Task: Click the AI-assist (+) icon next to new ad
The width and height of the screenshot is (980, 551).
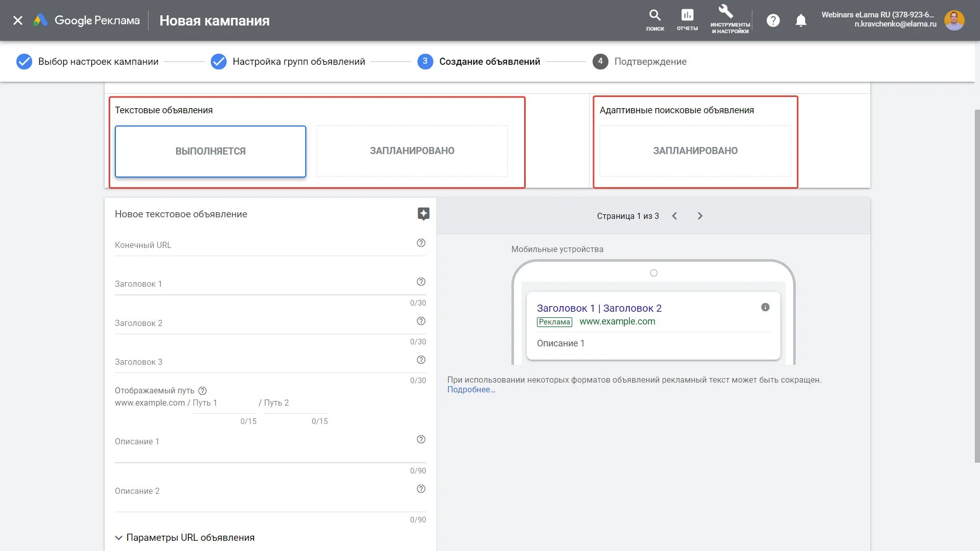Action: (x=423, y=214)
